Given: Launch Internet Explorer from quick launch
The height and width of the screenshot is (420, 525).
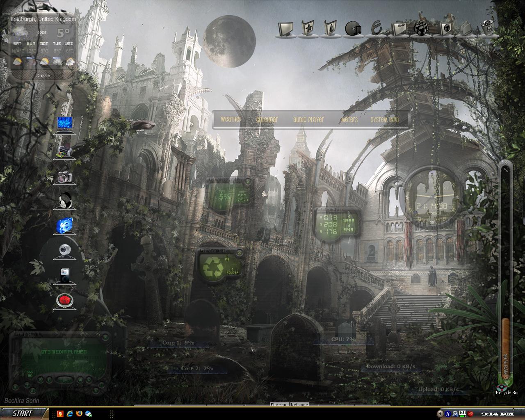Looking at the screenshot, I should (x=70, y=413).
